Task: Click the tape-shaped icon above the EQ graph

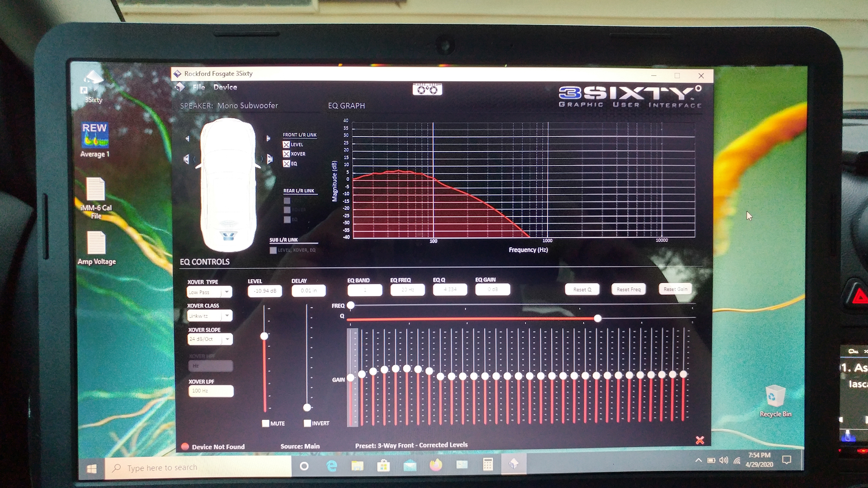Action: pyautogui.click(x=427, y=89)
